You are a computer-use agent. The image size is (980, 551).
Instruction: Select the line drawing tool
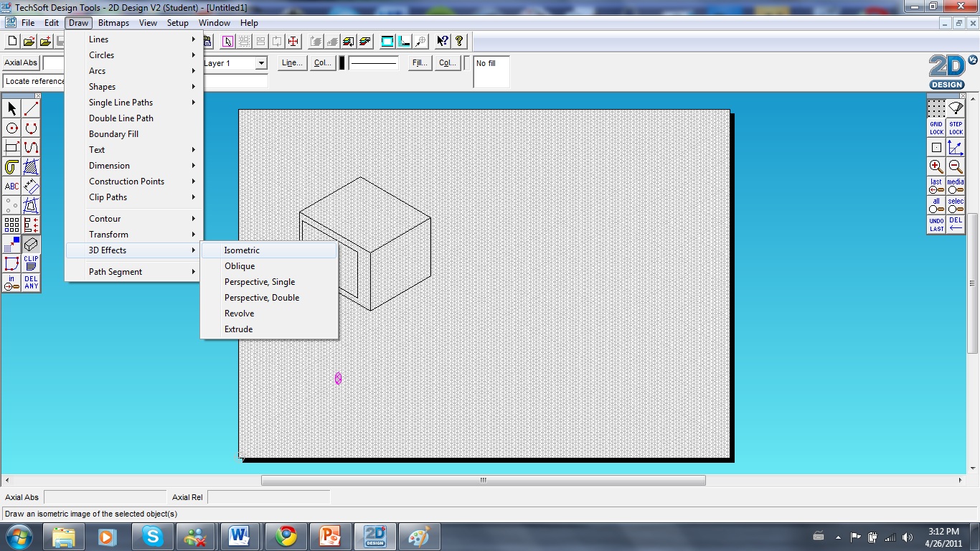click(x=29, y=108)
